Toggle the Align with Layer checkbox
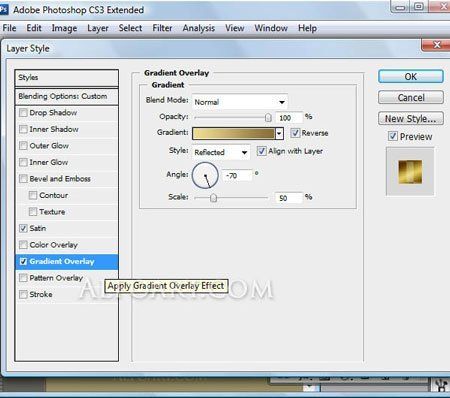Viewport: 450px width, 398px height. 261,151
